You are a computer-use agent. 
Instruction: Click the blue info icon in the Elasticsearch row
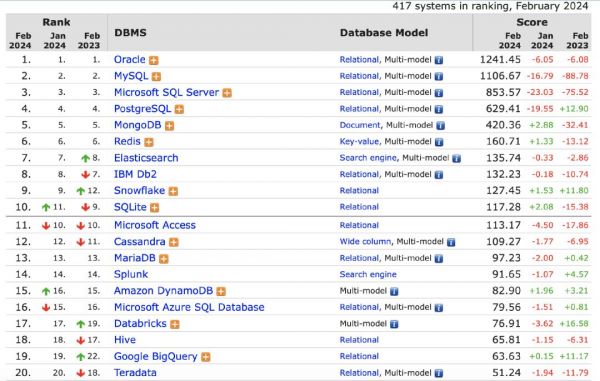point(456,158)
